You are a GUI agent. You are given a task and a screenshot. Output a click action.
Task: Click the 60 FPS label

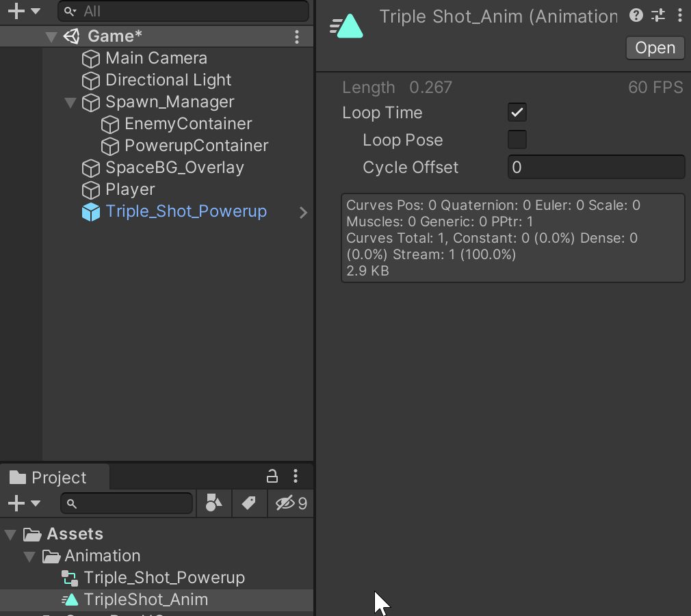tap(655, 88)
